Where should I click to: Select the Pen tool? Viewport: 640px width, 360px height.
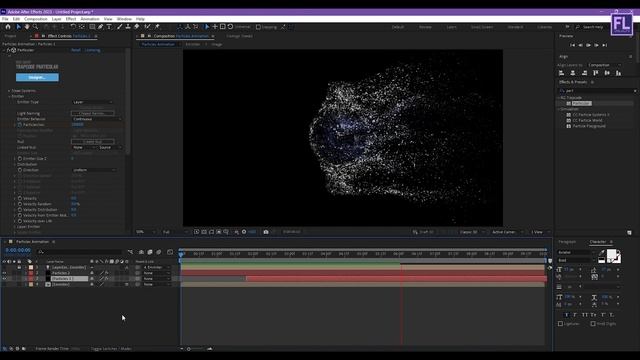coord(100,27)
